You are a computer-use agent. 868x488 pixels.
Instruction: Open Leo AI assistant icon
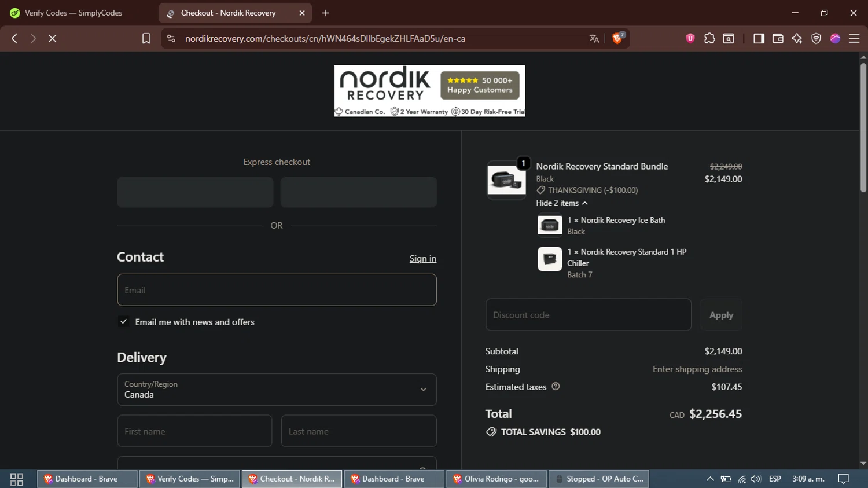coord(797,38)
